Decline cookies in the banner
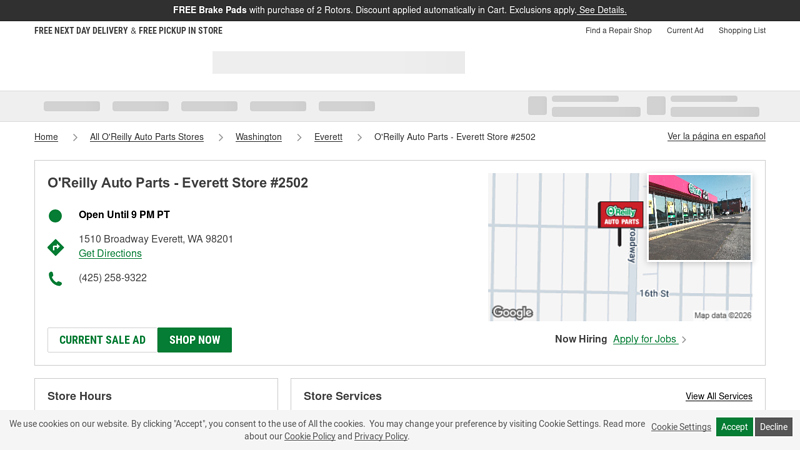 (x=773, y=427)
